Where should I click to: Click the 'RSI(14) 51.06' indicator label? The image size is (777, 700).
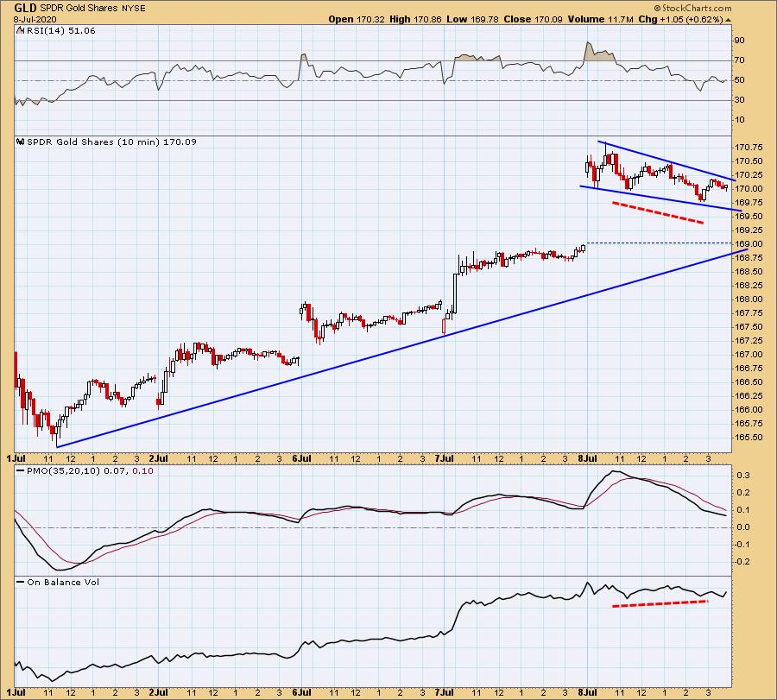coord(61,31)
